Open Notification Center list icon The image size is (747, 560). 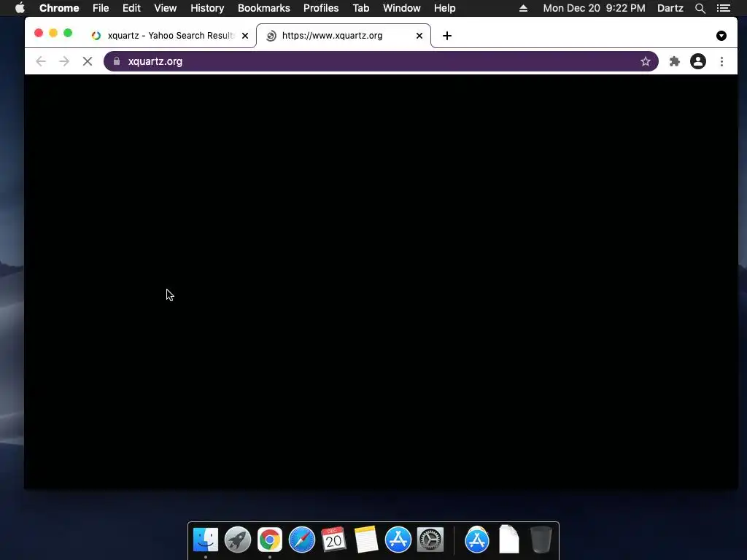(x=723, y=8)
